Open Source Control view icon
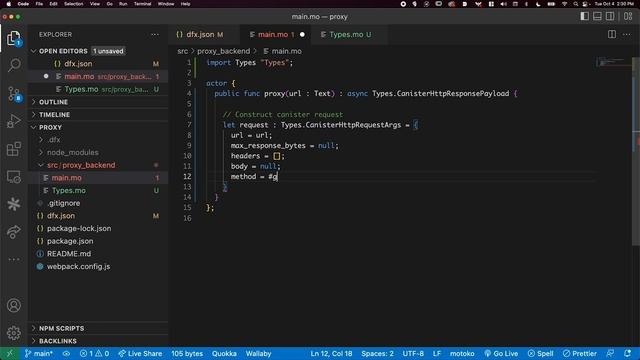Screen dimensions: 640x360 [14, 94]
